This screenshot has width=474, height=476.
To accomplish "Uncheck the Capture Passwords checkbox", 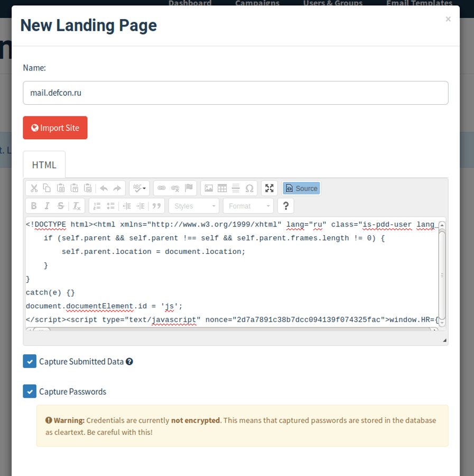I will pos(30,391).
